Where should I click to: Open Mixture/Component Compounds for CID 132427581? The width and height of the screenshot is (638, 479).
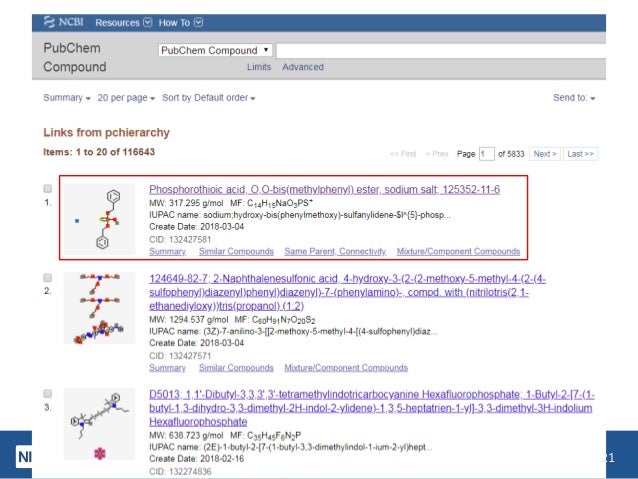coord(458,252)
